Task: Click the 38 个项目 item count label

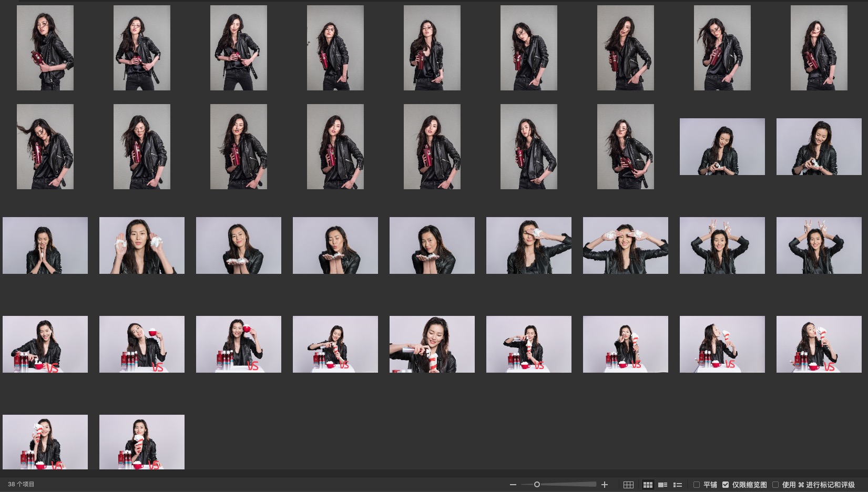Action: [21, 484]
